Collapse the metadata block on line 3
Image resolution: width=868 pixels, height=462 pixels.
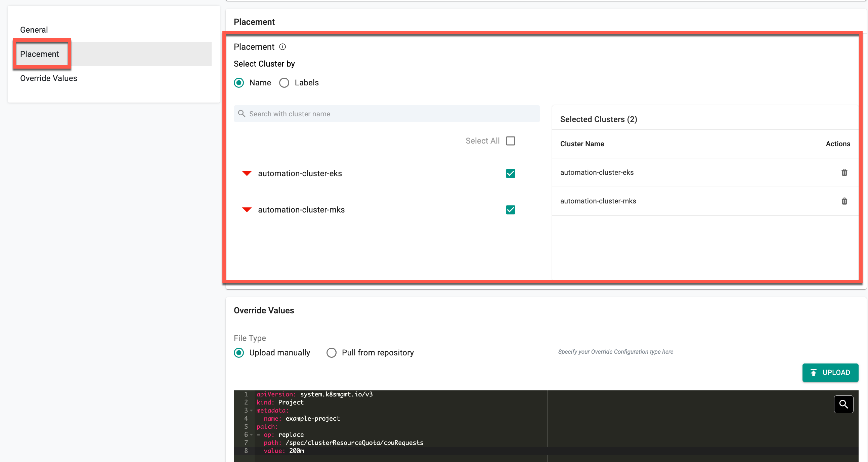click(251, 411)
